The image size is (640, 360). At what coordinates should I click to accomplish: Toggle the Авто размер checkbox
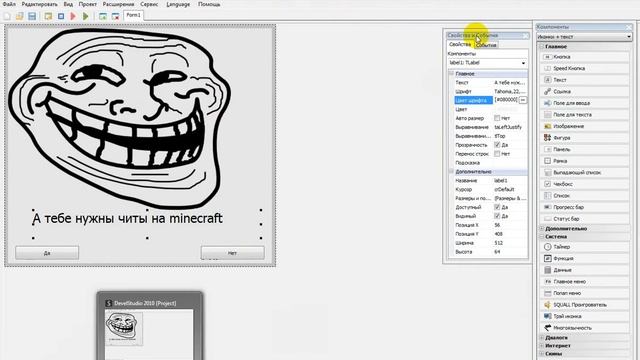pyautogui.click(x=497, y=118)
